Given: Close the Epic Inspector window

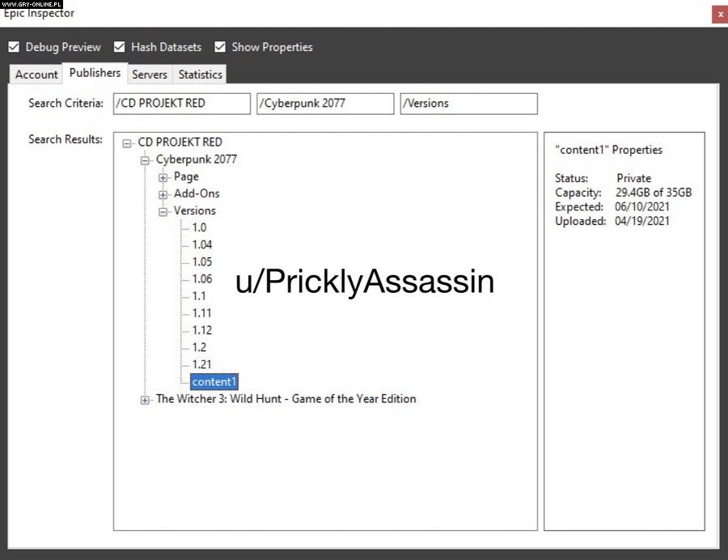Looking at the screenshot, I should click(719, 14).
